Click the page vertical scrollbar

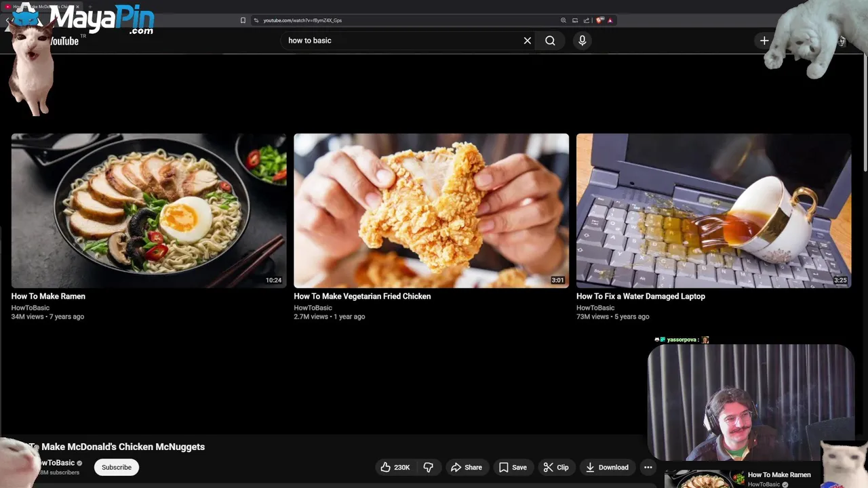(865, 114)
